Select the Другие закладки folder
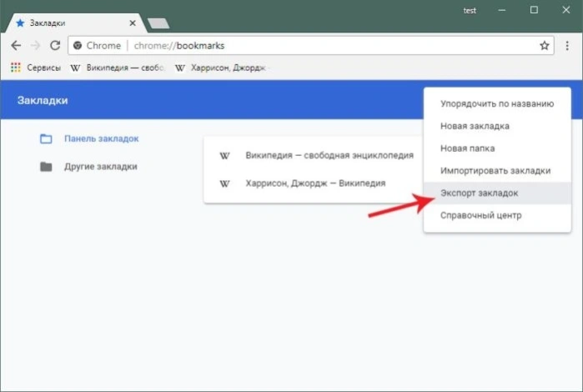The image size is (583, 392). click(88, 167)
